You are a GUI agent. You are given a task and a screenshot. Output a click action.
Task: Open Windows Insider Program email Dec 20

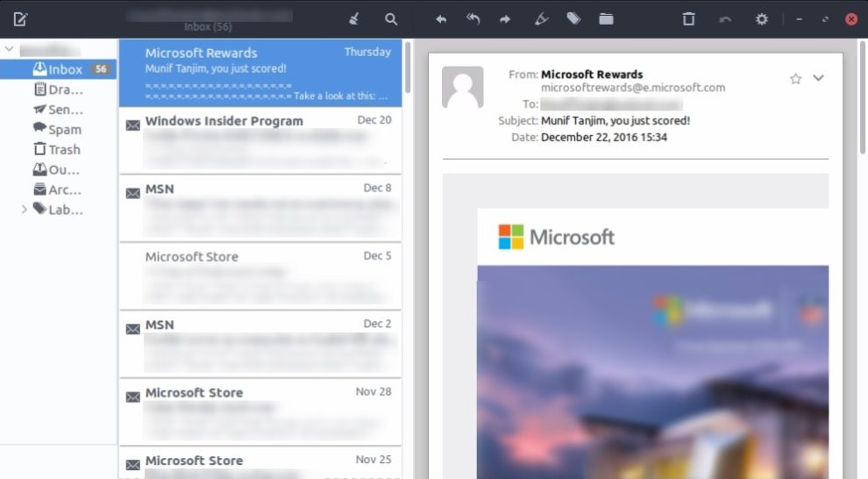click(260, 140)
